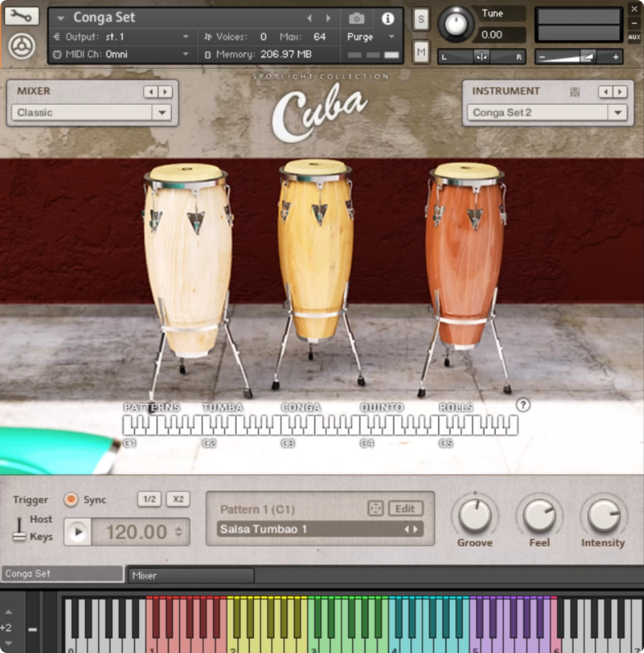The height and width of the screenshot is (653, 644).
Task: Save the instrument preset with the disk icon
Action: 575,91
